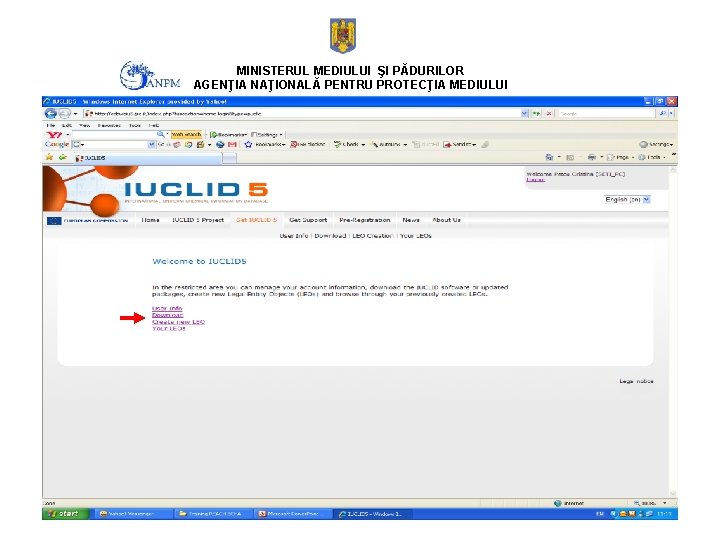Click the Yahoo! toolbar logo
The height and width of the screenshot is (540, 720).
click(x=54, y=135)
